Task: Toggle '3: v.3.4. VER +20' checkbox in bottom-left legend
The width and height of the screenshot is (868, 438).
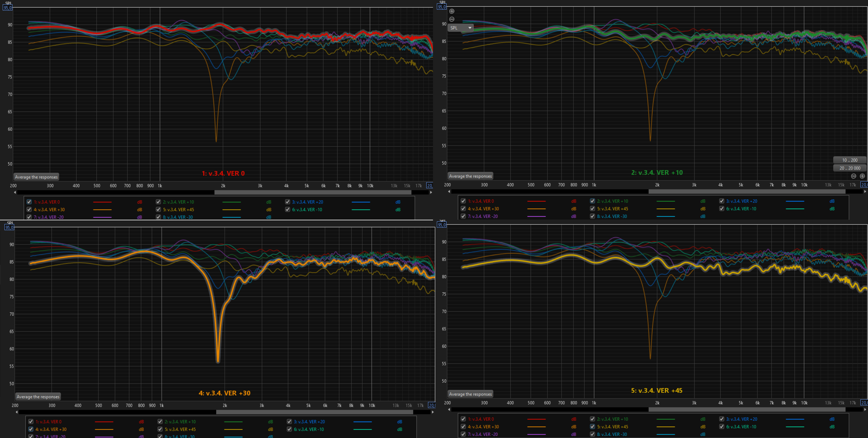Action: (x=289, y=421)
